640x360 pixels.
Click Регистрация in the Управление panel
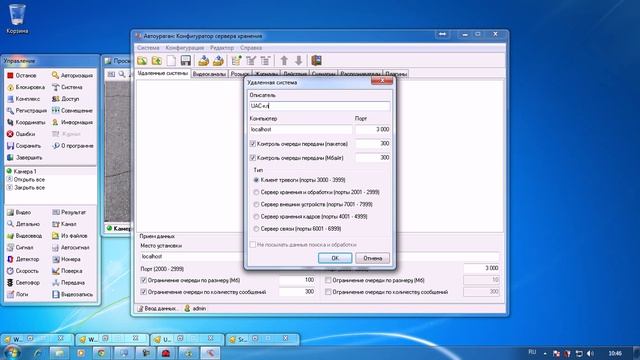click(x=27, y=111)
